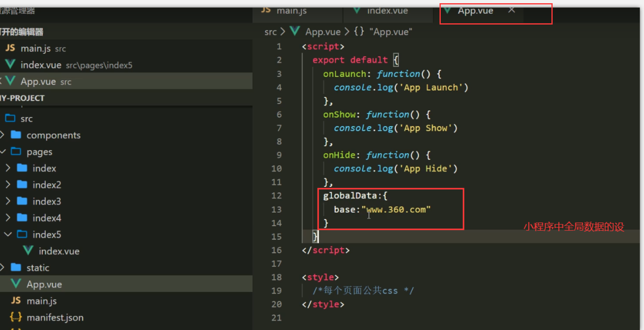This screenshot has height=330, width=644.
Task: Expand the index3 folder chevron
Action: point(8,201)
